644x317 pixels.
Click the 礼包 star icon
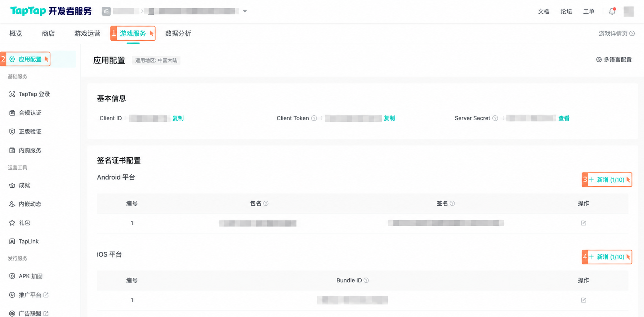pos(12,223)
